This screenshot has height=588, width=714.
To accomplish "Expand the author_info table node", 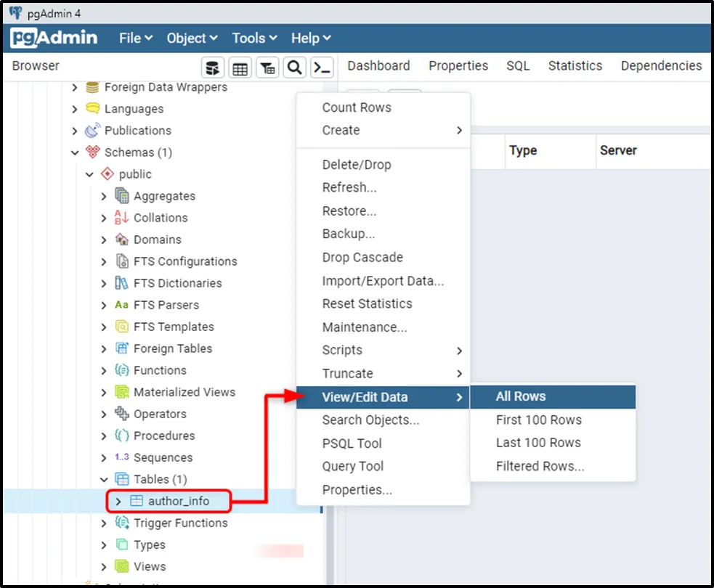I will [x=118, y=501].
